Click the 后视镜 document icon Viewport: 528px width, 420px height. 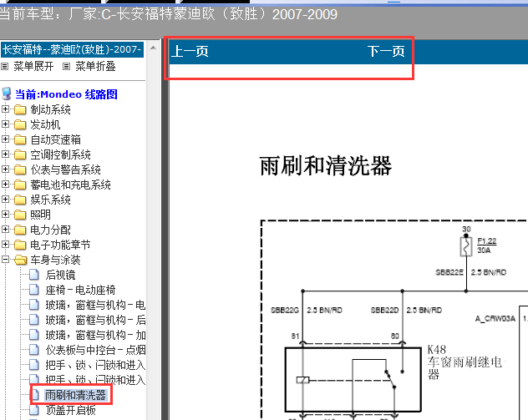(34, 275)
